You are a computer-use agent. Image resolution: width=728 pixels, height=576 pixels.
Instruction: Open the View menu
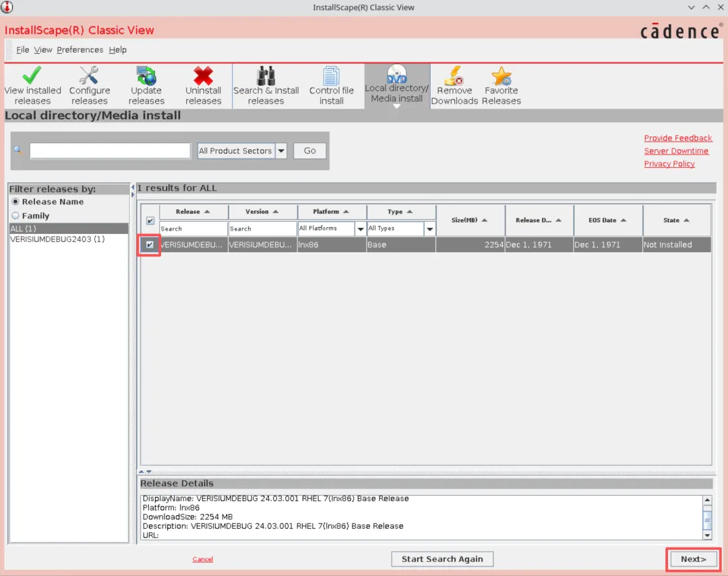pyautogui.click(x=42, y=50)
